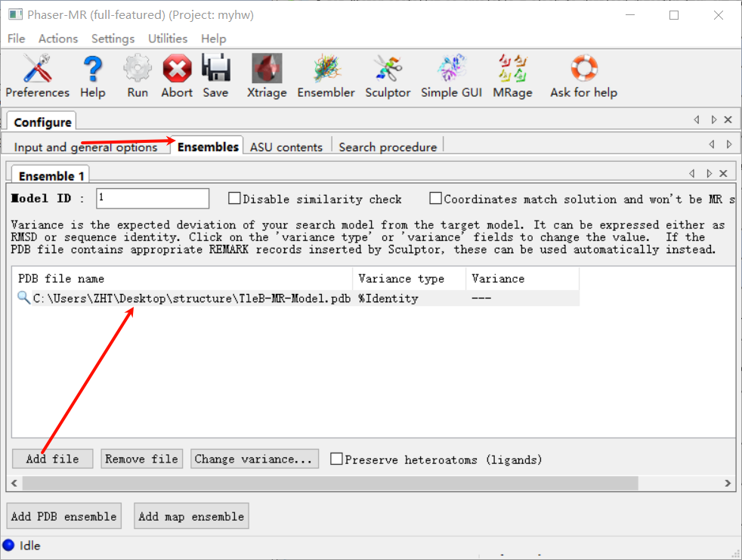Select the Ensembles tab
742x560 pixels.
click(x=208, y=147)
